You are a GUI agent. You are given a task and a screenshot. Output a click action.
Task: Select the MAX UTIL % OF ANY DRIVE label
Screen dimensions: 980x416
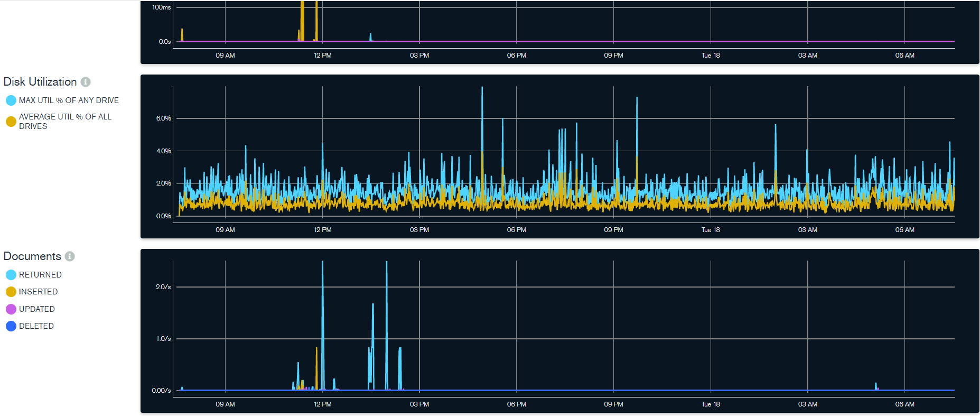[x=69, y=100]
